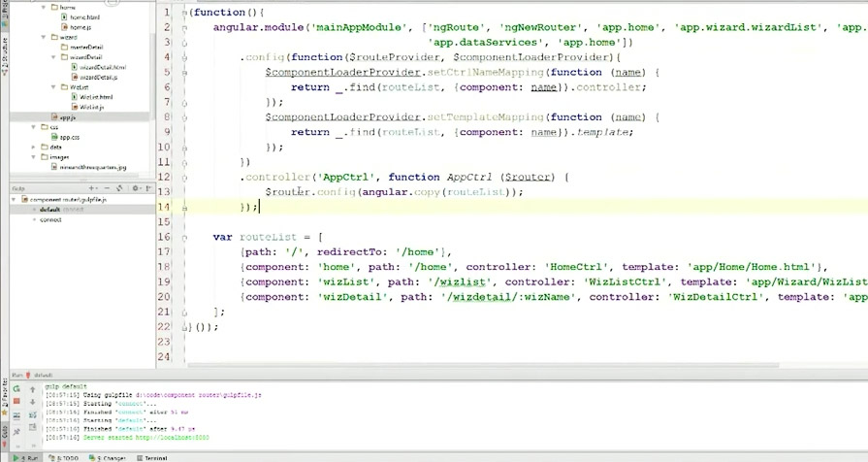
Task: Open the Favorites side tab
Action: coord(5,398)
